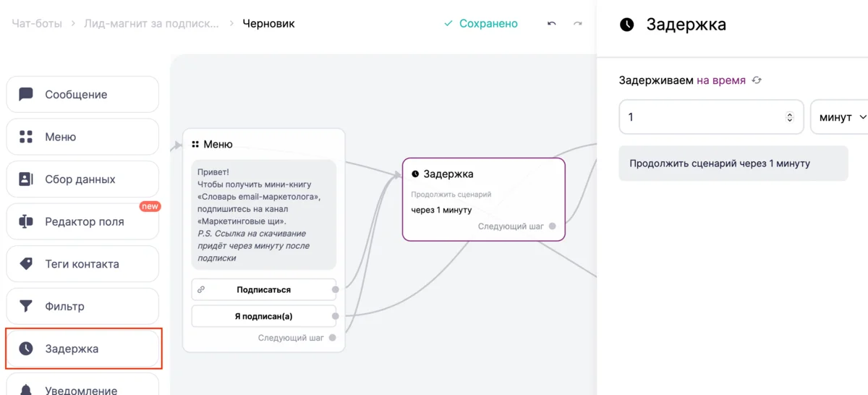Click the four-squares Меню block icon
Image resolution: width=868 pixels, height=395 pixels.
pyautogui.click(x=26, y=137)
